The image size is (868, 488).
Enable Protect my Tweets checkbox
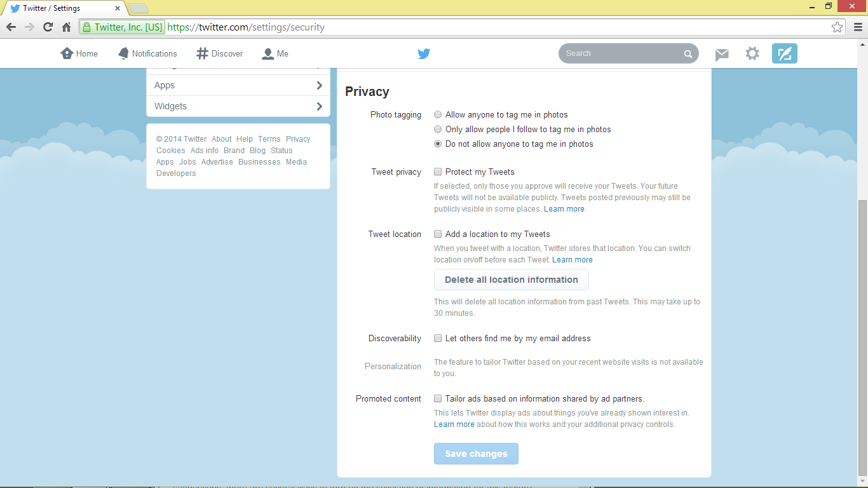[438, 172]
